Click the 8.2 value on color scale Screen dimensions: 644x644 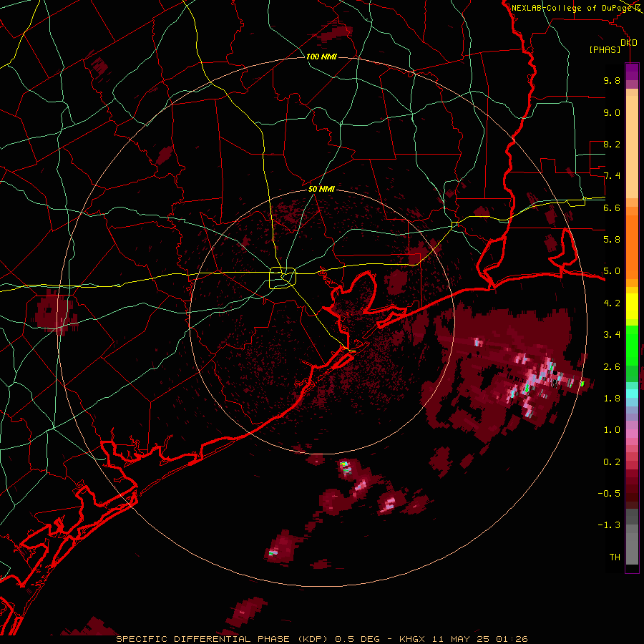[612, 144]
